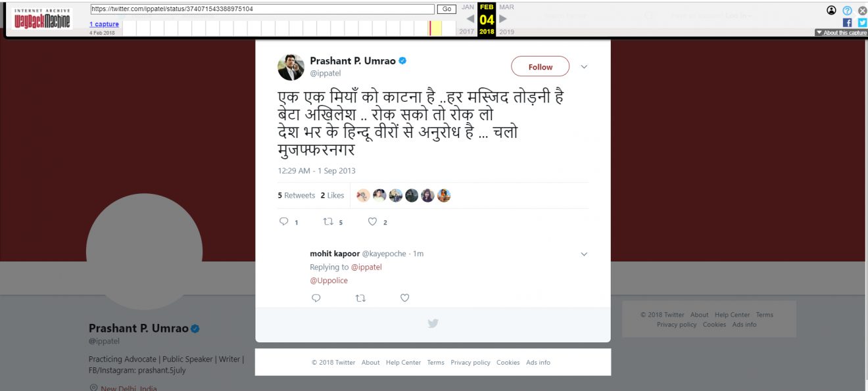
Task: Go to previous capture with left arrow
Action: [470, 19]
